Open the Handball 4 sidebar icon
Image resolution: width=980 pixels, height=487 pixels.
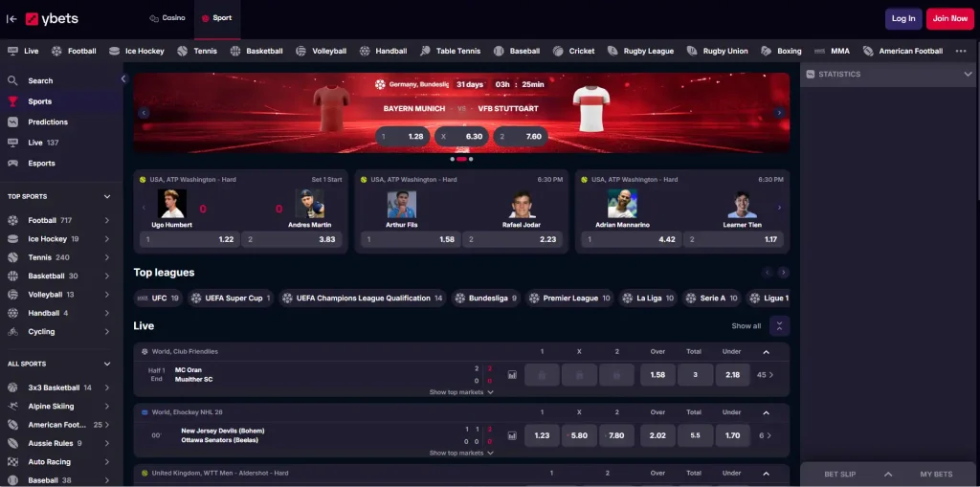point(12,313)
